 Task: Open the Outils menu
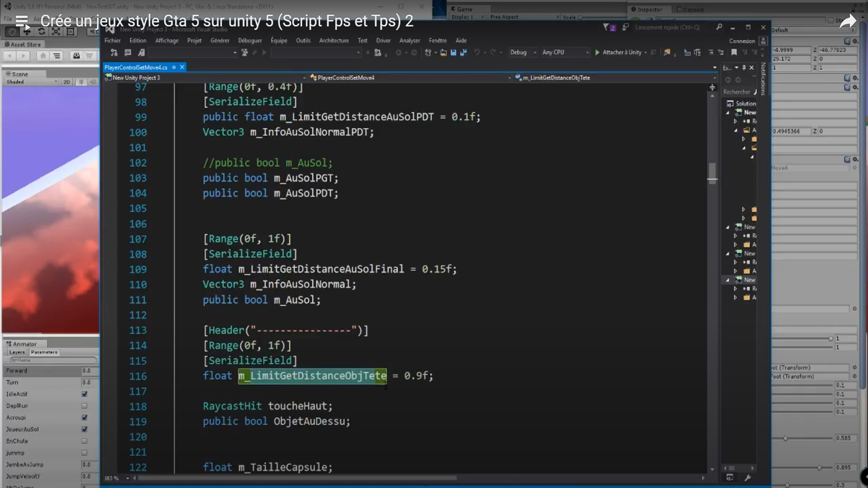pyautogui.click(x=303, y=40)
